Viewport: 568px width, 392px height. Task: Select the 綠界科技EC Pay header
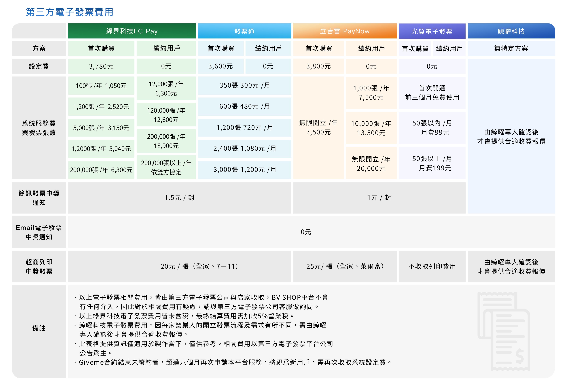(x=132, y=31)
